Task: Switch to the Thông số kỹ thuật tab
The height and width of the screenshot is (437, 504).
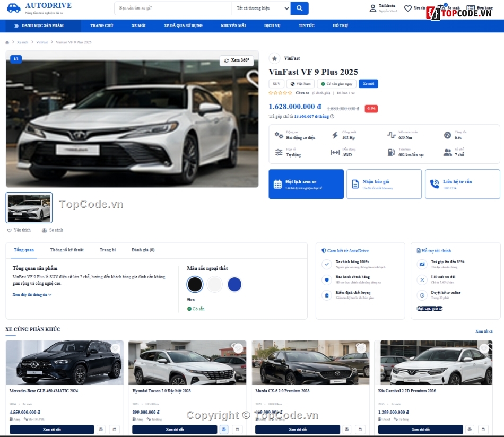Action: [x=67, y=250]
